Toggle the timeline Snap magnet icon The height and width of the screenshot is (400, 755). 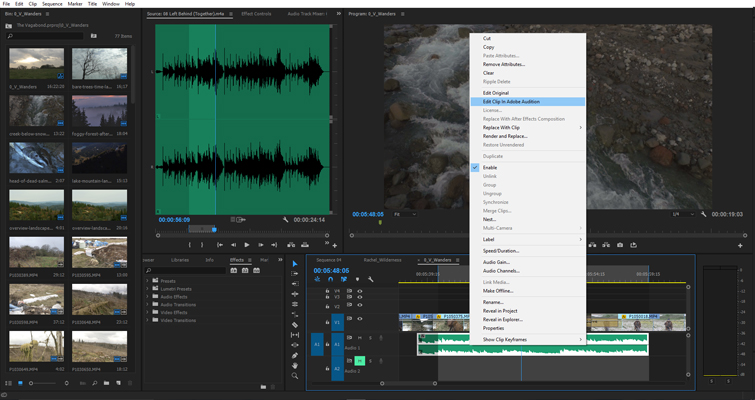[x=331, y=280]
